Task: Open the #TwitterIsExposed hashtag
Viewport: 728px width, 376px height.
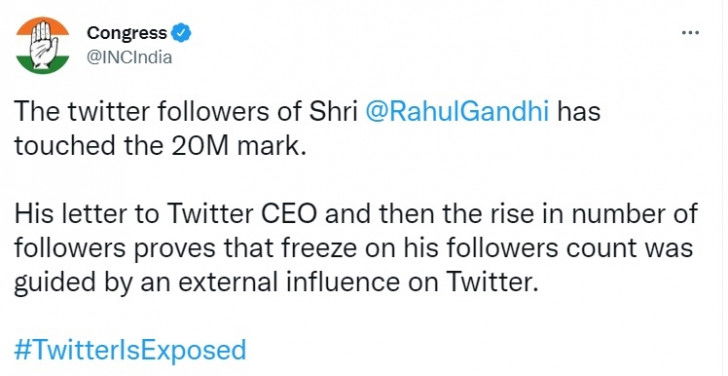Action: click(130, 350)
